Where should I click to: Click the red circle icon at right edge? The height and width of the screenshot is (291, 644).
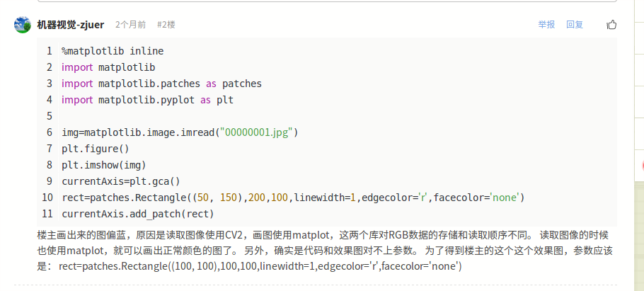click(642, 166)
